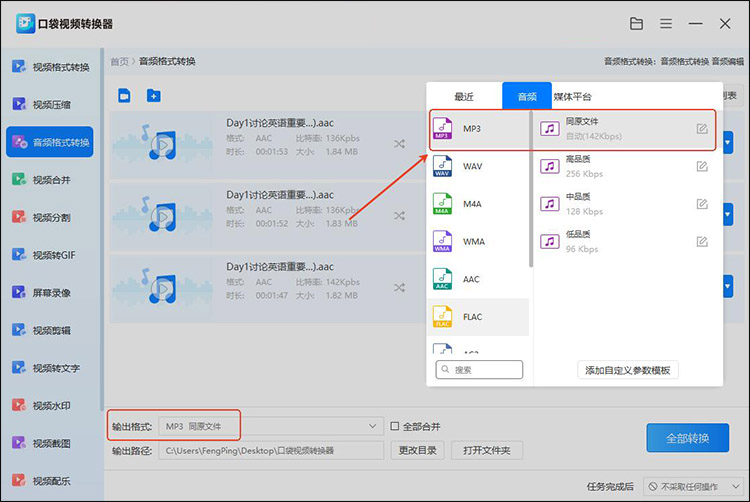Viewport: 750px width, 502px height.
Task: Click the add folder icon
Action: pyautogui.click(x=153, y=96)
